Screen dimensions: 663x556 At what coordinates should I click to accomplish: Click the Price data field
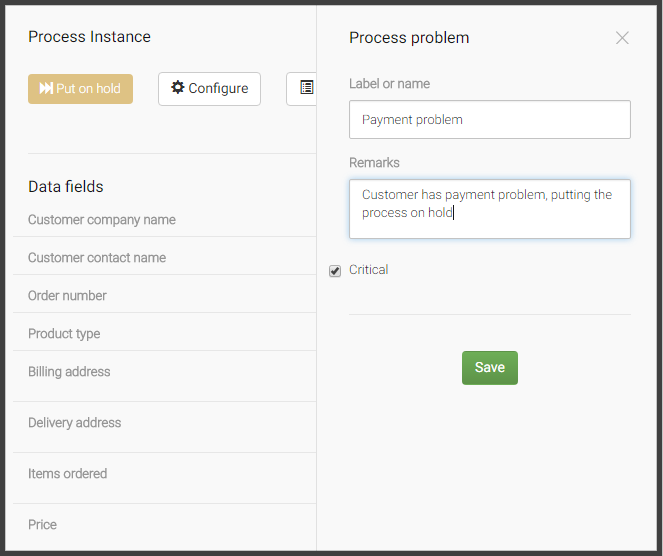tap(42, 525)
